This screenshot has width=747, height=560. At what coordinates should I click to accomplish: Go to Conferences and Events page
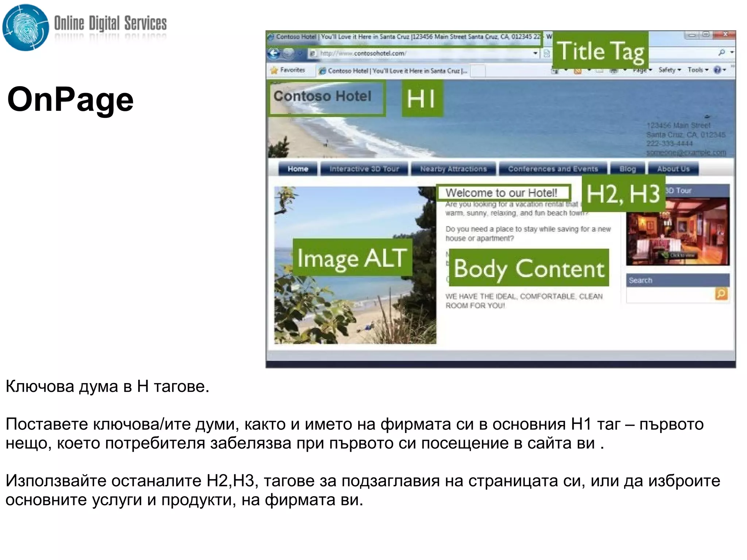click(x=553, y=169)
